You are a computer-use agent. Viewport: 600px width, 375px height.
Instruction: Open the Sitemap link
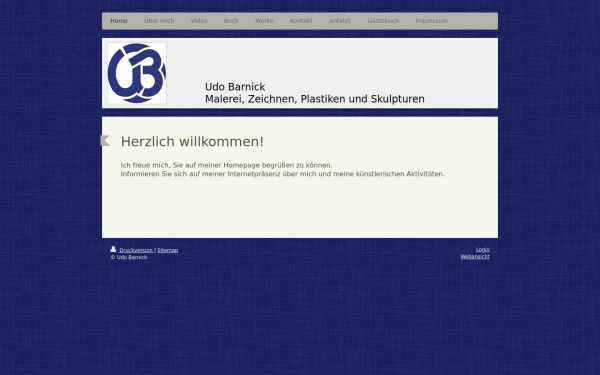[x=168, y=250]
